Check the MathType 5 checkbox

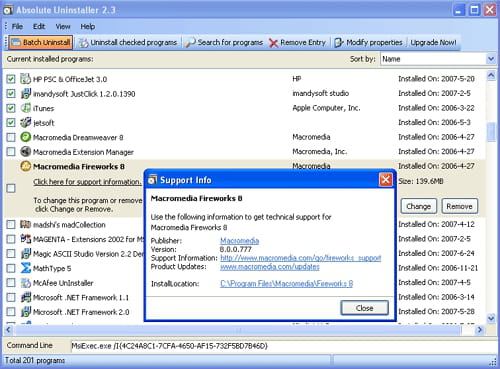click(x=11, y=268)
